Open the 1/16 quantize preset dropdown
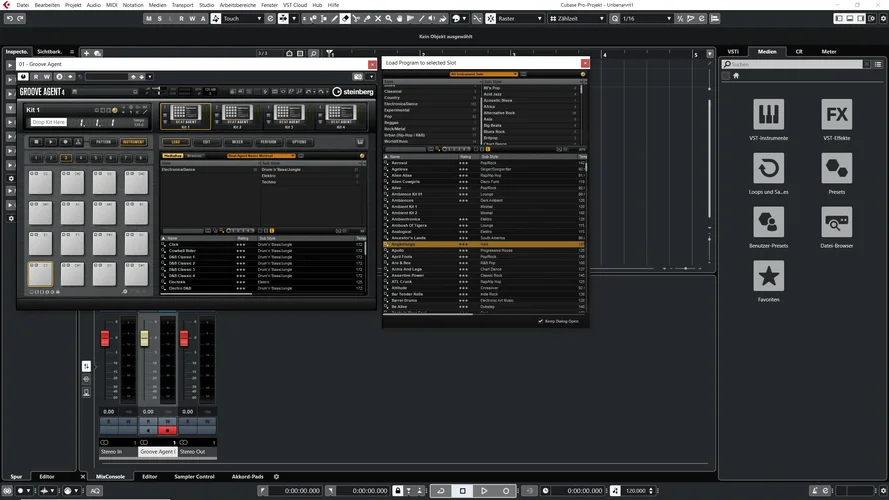Screen dimensions: 889x500 pyautogui.click(x=645, y=18)
